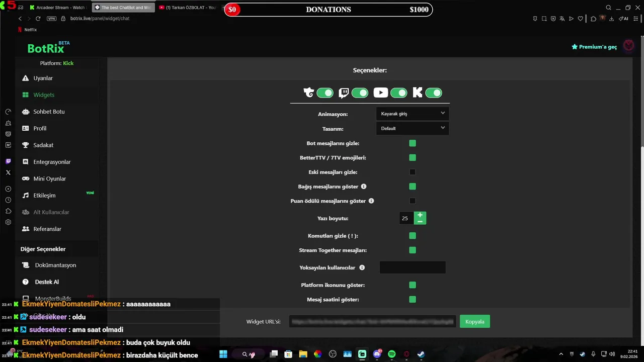The width and height of the screenshot is (644, 362).
Task: Open Profil in sidebar
Action: coord(40,128)
